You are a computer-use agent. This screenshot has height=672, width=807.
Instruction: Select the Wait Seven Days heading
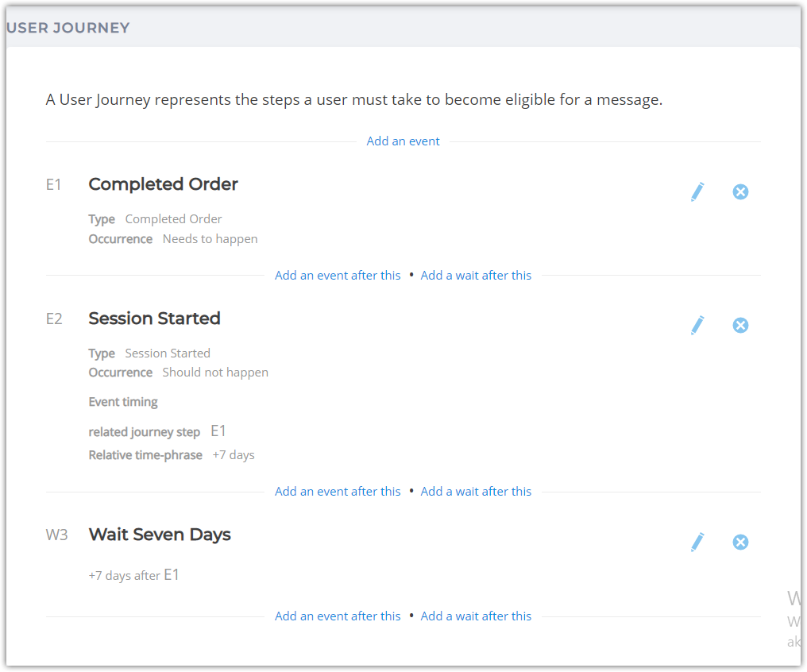[x=160, y=535]
